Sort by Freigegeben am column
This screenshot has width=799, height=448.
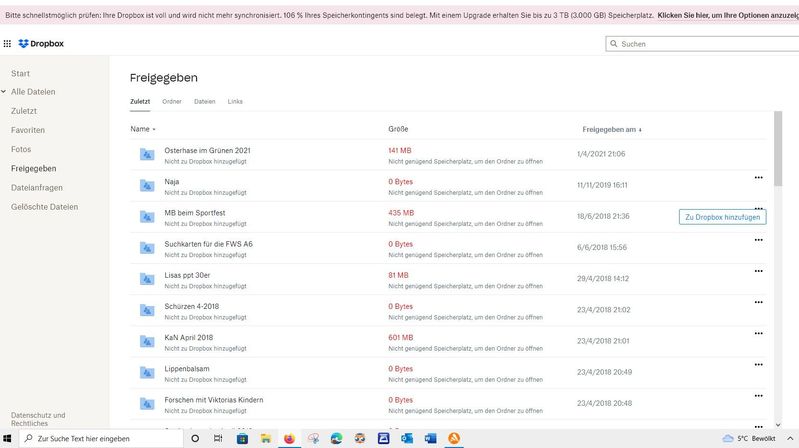pos(611,129)
